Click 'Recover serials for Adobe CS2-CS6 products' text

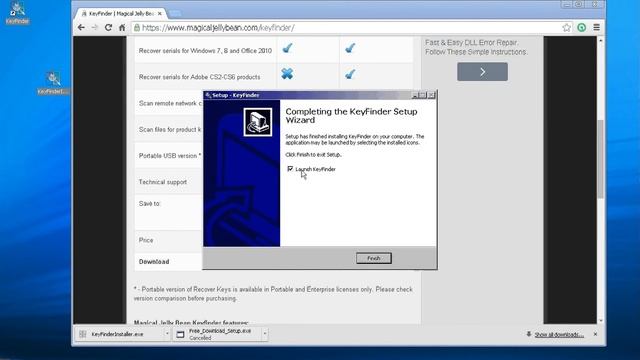pos(199,77)
